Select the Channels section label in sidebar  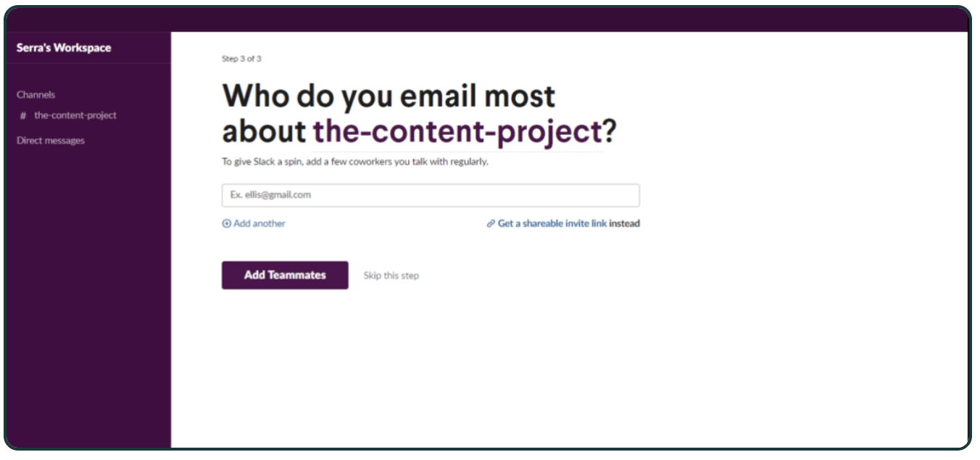tap(36, 95)
